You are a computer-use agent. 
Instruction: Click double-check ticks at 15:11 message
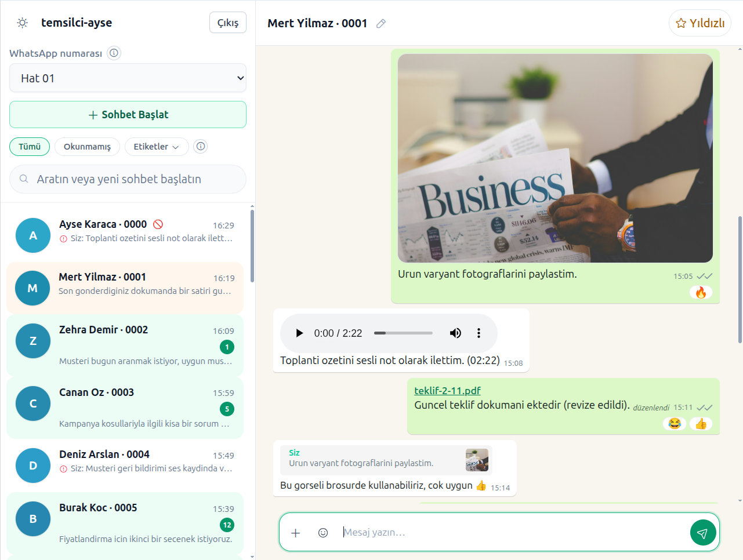705,408
